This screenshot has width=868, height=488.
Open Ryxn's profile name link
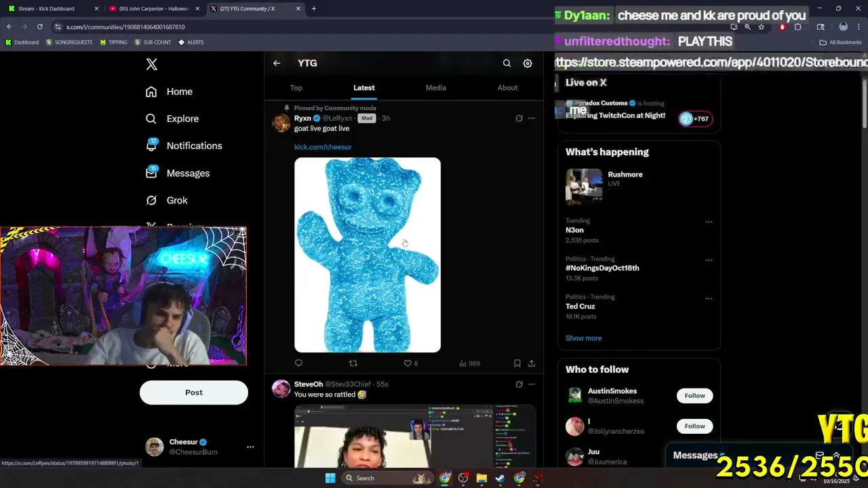[x=302, y=118]
